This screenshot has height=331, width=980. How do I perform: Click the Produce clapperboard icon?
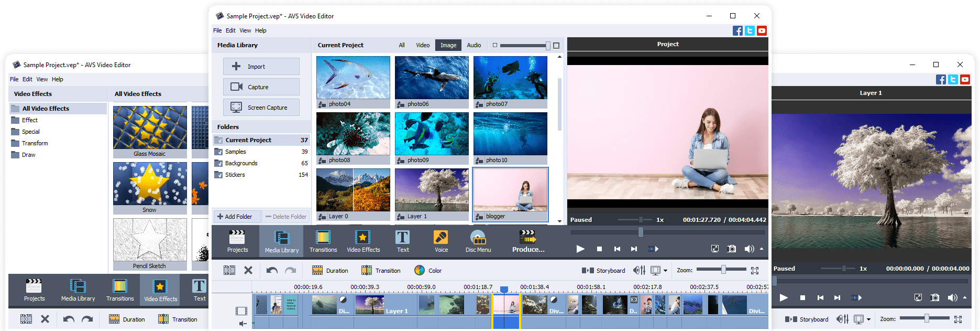527,237
